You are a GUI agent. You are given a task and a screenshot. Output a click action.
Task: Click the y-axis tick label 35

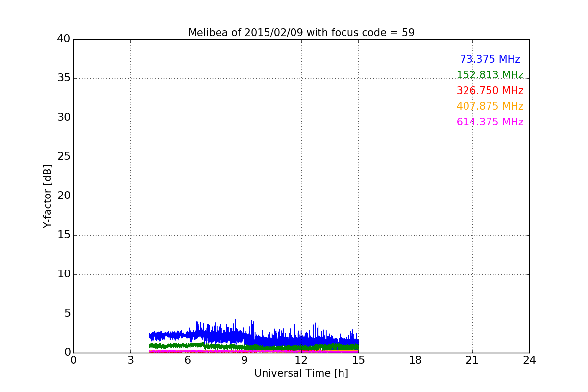64,78
